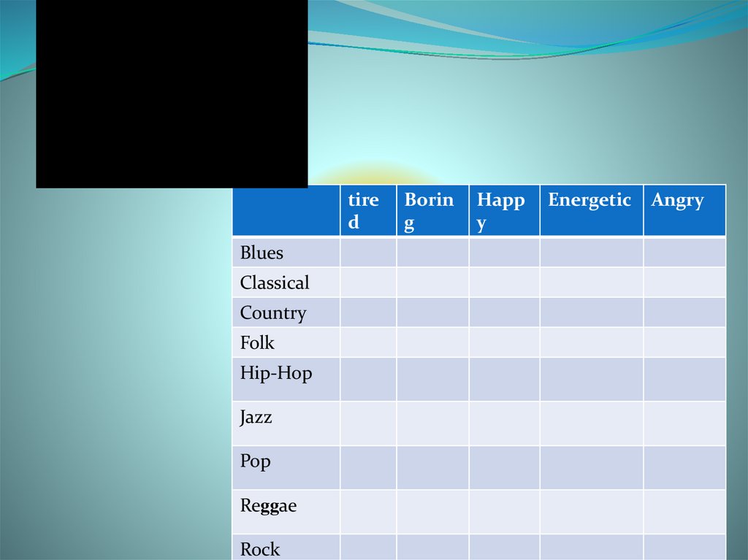Click the empty cell for Jazz under Energetic
This screenshot has height=560, width=748.
coord(592,423)
